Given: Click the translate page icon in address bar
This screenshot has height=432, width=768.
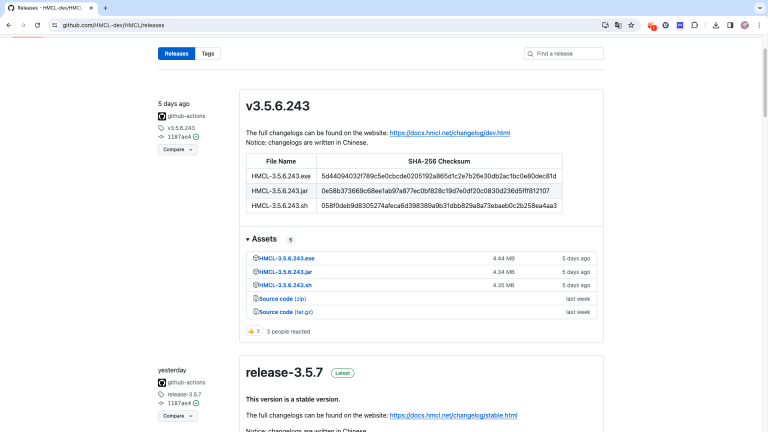Looking at the screenshot, I should click(618, 24).
